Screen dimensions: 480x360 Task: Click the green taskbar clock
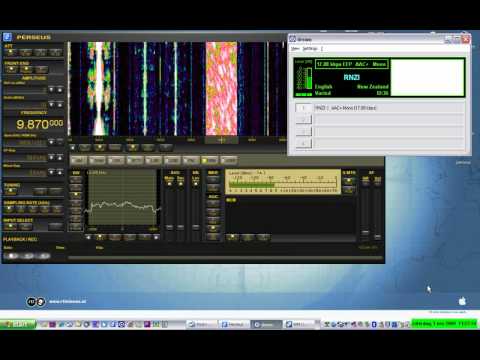(445, 324)
